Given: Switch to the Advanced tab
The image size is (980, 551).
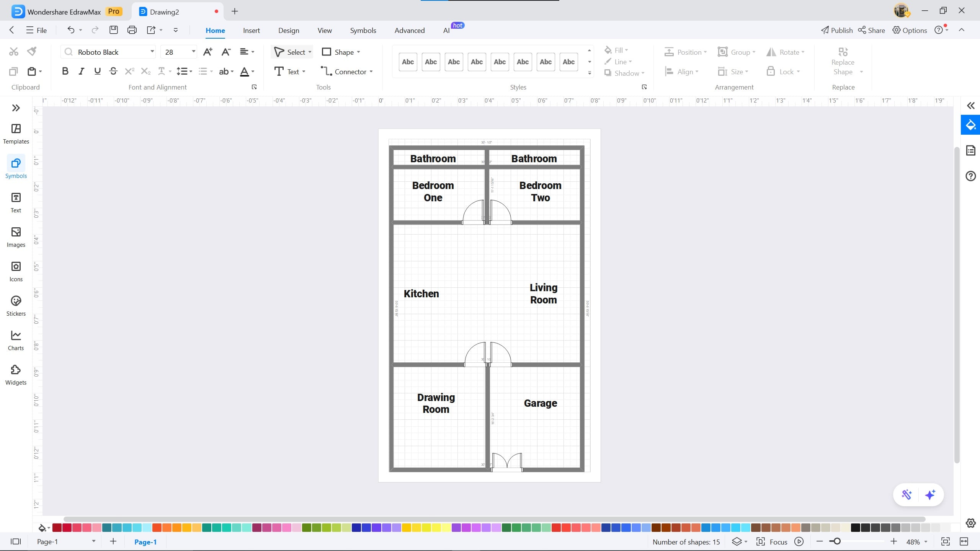Looking at the screenshot, I should 409,30.
